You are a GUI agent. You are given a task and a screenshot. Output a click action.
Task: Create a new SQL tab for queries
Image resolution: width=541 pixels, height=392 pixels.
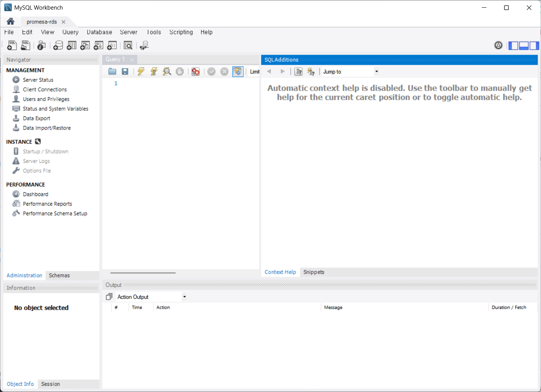pos(12,45)
